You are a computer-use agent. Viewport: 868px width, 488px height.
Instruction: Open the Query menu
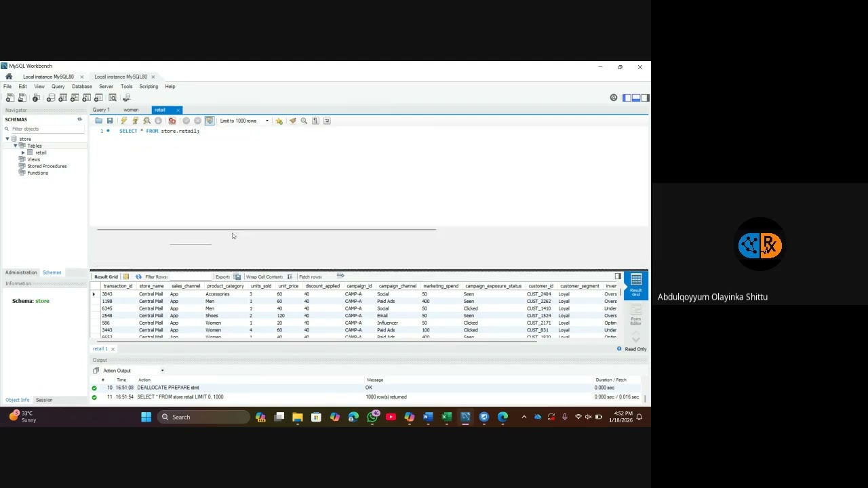[x=58, y=87]
